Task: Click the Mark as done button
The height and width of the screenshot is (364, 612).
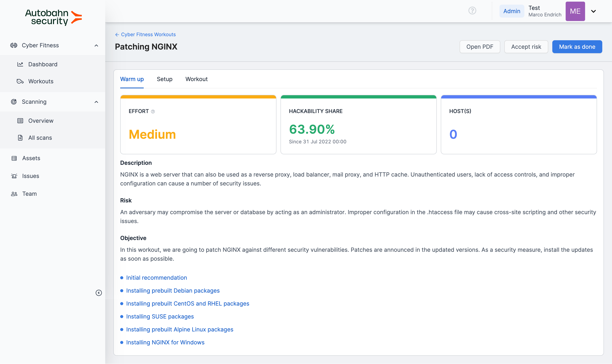Action: 577,47
